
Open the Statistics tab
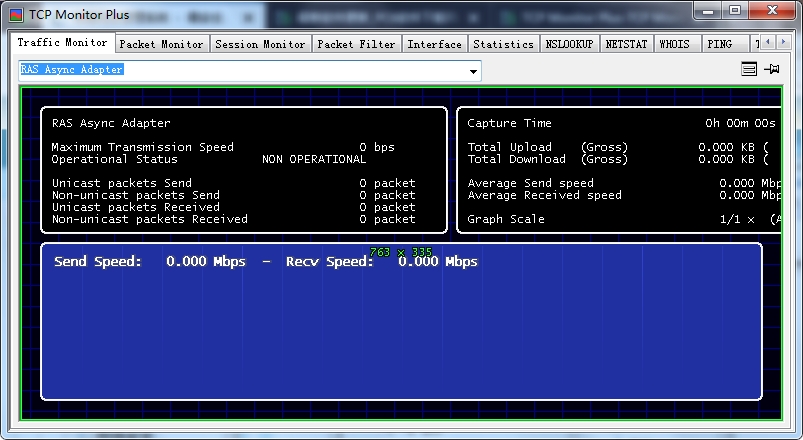pyautogui.click(x=503, y=45)
